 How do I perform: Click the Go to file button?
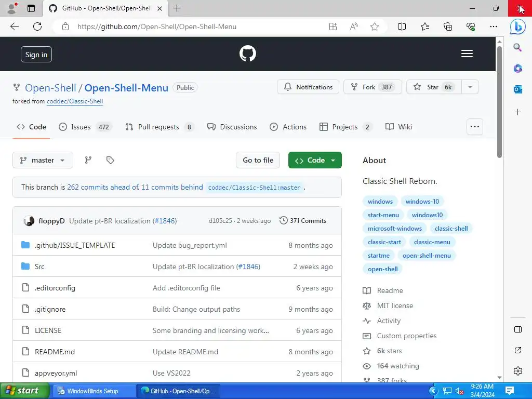tap(258, 160)
